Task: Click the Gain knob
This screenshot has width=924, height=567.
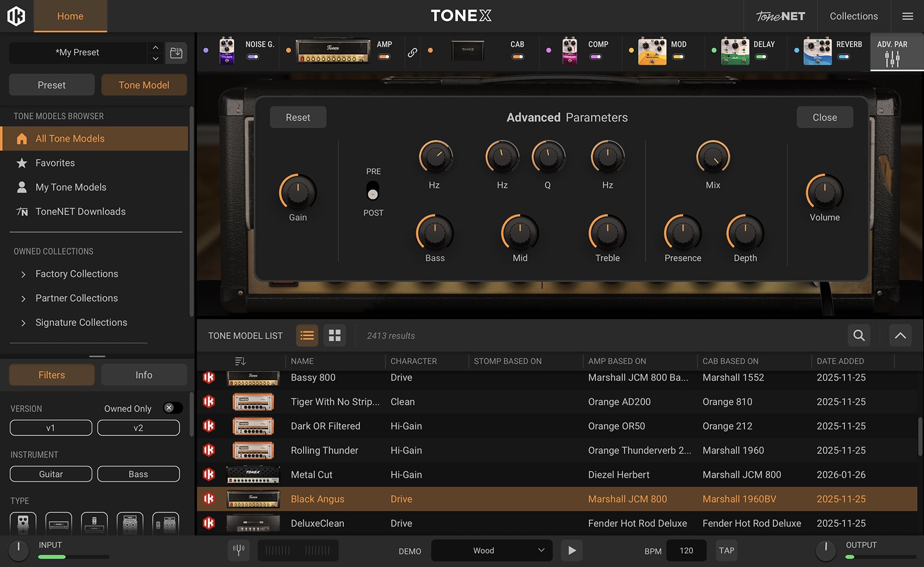Action: (298, 193)
